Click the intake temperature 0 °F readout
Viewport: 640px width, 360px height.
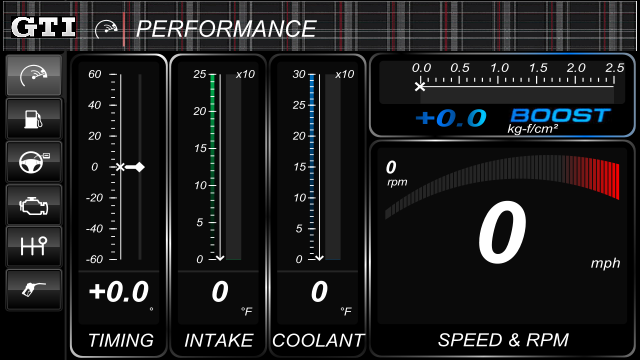[x=220, y=292]
